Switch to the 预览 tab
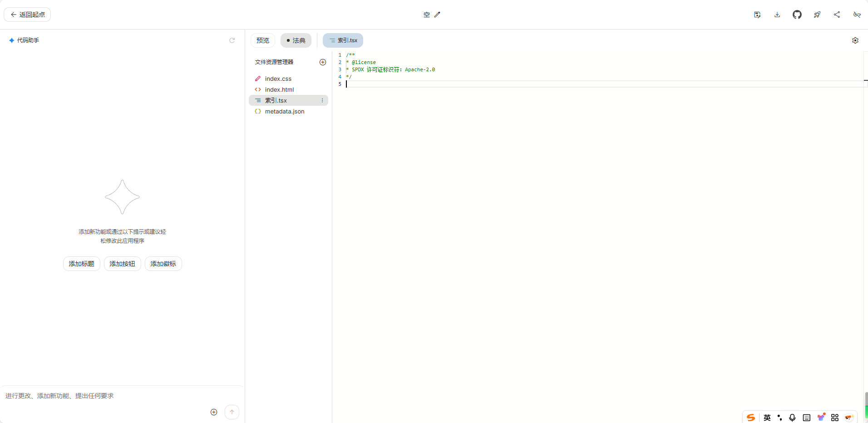 coord(262,40)
